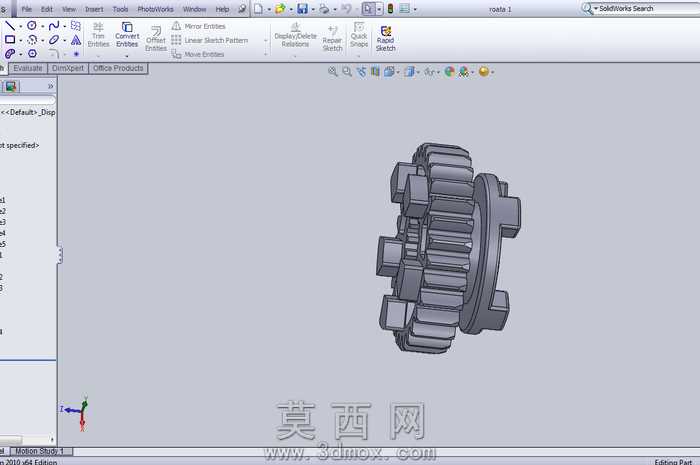Image resolution: width=700 pixels, height=465 pixels.
Task: Open the Rectangle tool dropdown arrow
Action: point(21,40)
